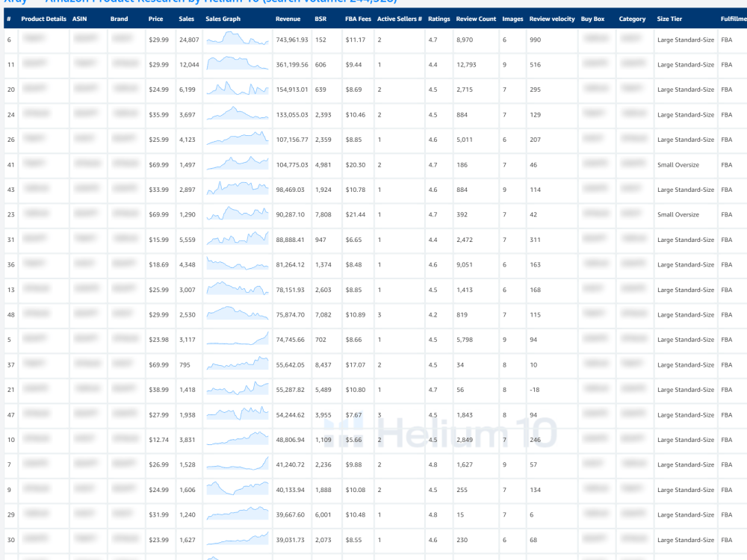This screenshot has width=747, height=560.
Task: Select review velocity value 311
Action: tap(535, 240)
